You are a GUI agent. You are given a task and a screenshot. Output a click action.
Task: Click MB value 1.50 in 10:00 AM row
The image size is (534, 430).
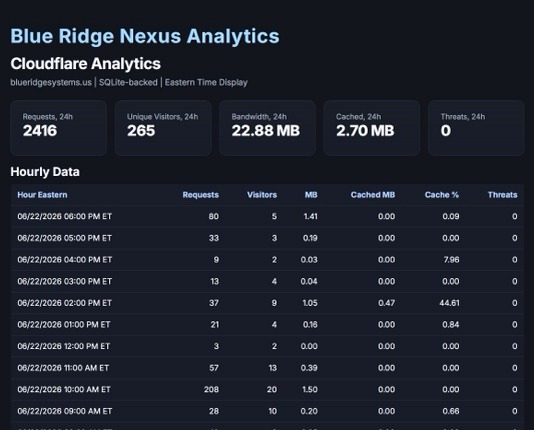click(x=310, y=389)
